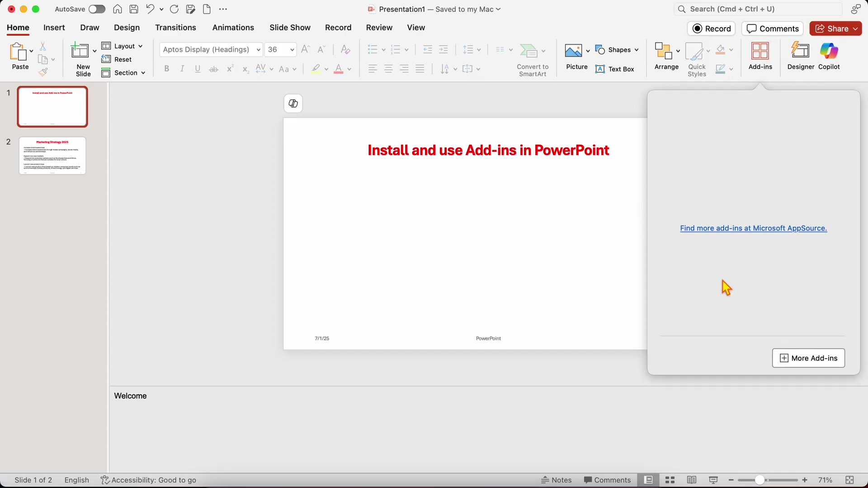This screenshot has height=488, width=868.
Task: Align text to the right
Action: coord(404,69)
